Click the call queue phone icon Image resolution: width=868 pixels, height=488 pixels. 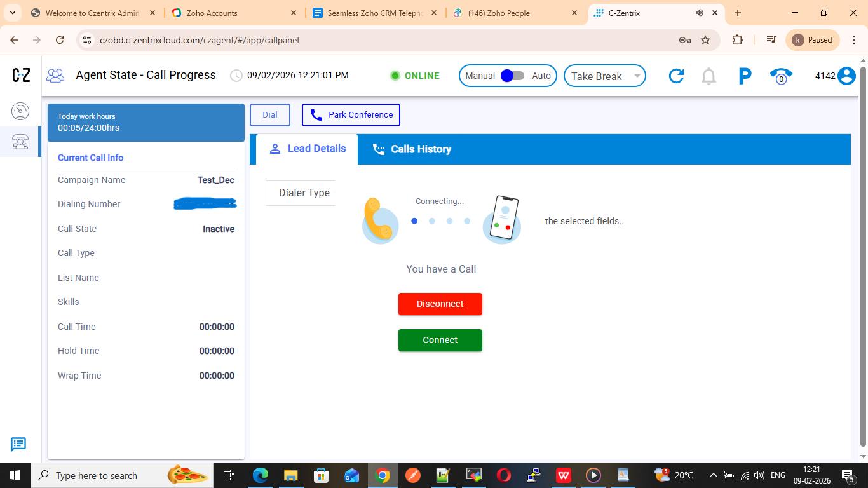(781, 76)
